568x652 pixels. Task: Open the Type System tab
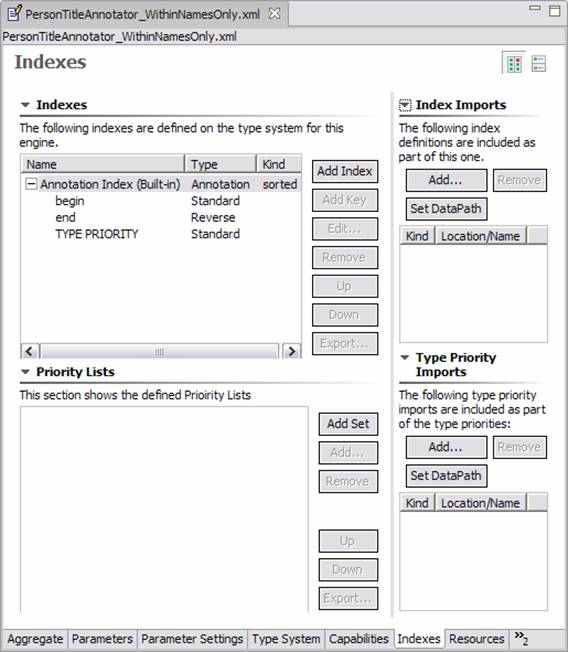click(x=286, y=639)
